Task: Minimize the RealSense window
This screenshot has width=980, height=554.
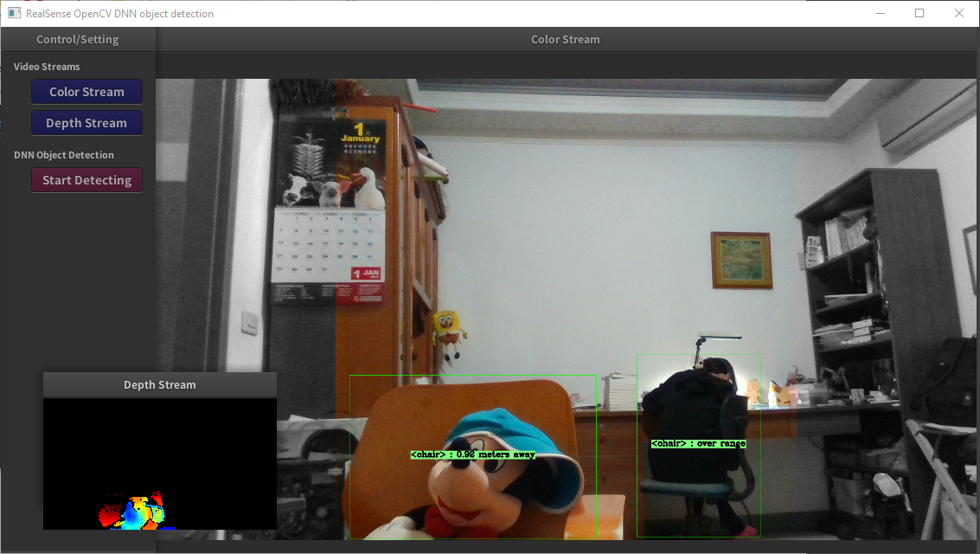Action: pos(881,13)
